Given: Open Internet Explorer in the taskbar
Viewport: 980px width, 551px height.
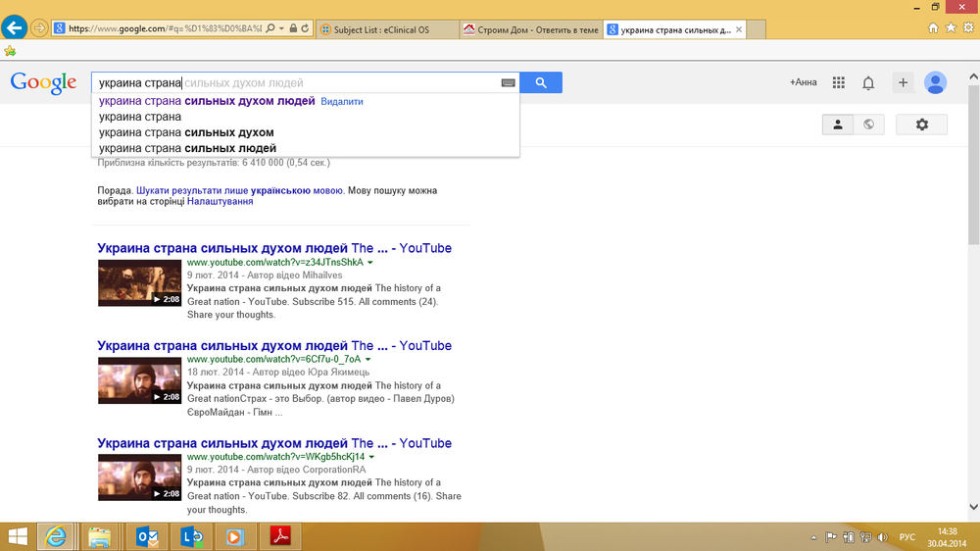Looking at the screenshot, I should coord(56,536).
